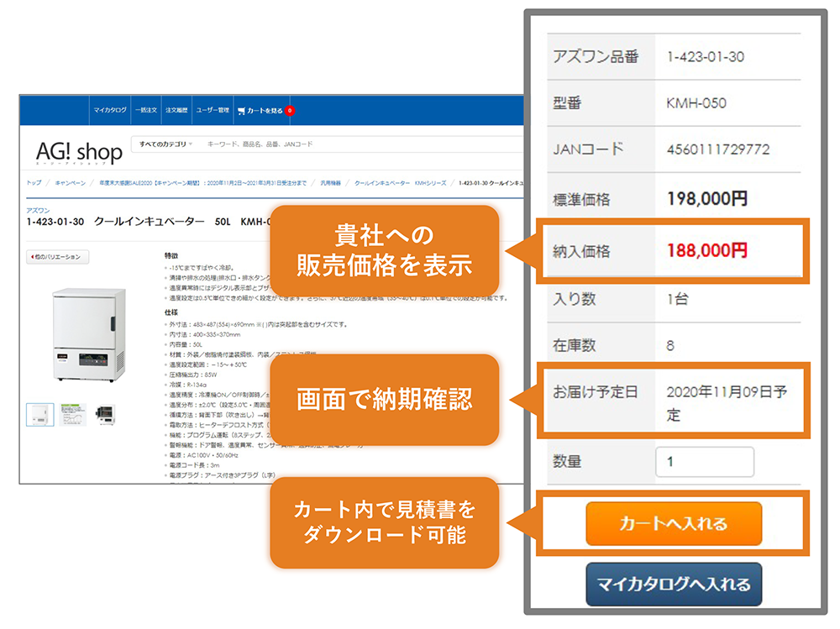Click the 他のバリエーション button
Screen dimensions: 840x629
[x=57, y=257]
